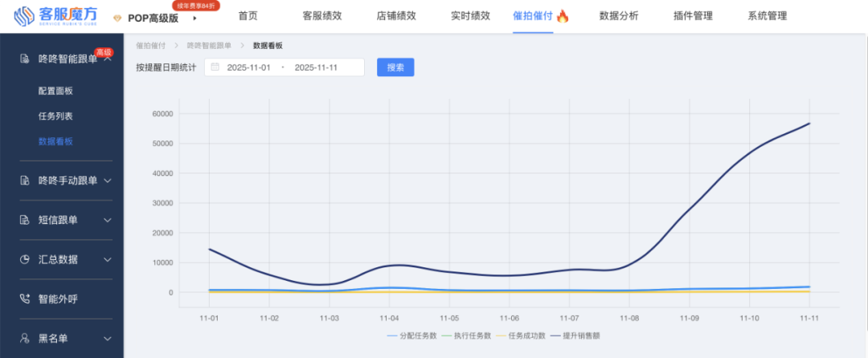Click the start date 2025-11-01 field
Image resolution: width=868 pixels, height=358 pixels.
[248, 67]
